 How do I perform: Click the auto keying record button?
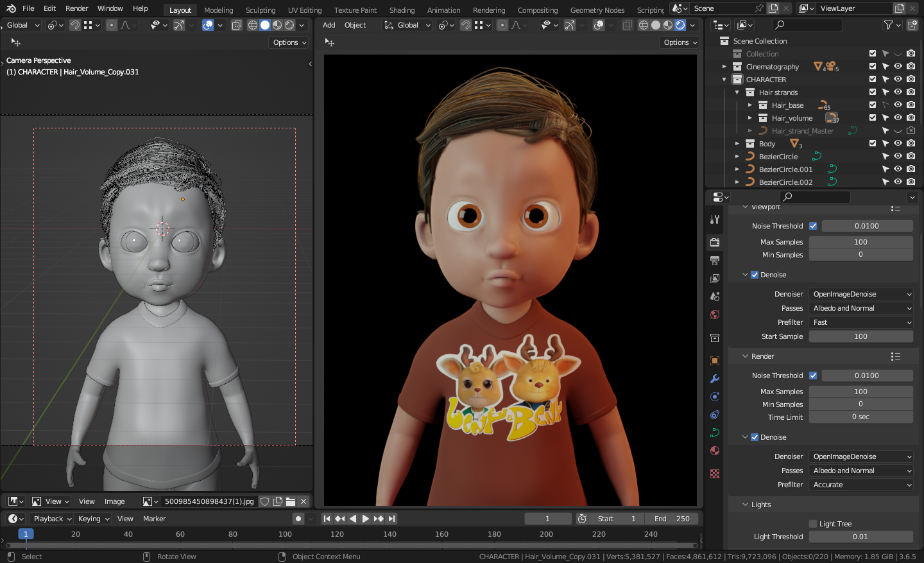[298, 519]
